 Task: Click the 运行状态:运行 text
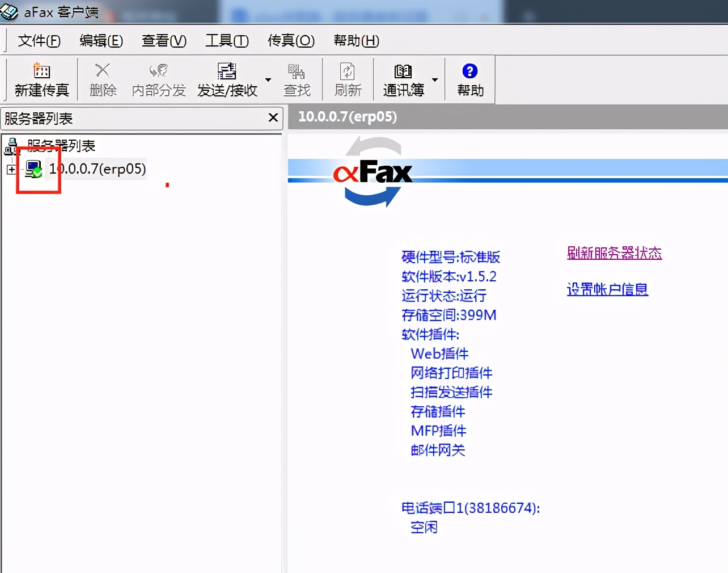pyautogui.click(x=444, y=296)
